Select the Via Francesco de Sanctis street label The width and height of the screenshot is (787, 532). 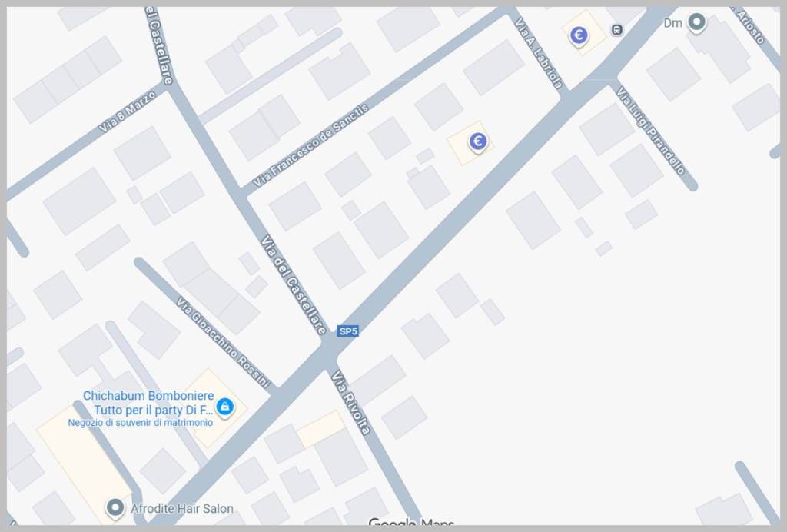click(x=310, y=145)
